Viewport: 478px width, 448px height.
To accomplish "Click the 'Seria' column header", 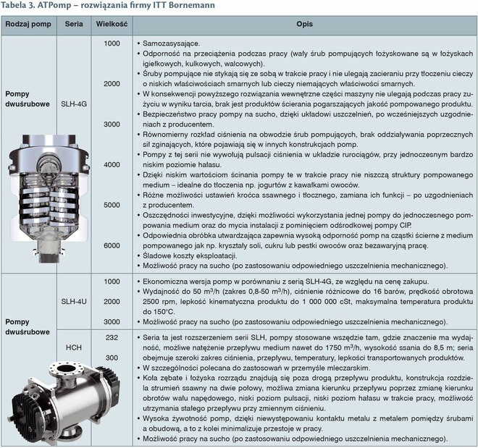I will (x=73, y=24).
